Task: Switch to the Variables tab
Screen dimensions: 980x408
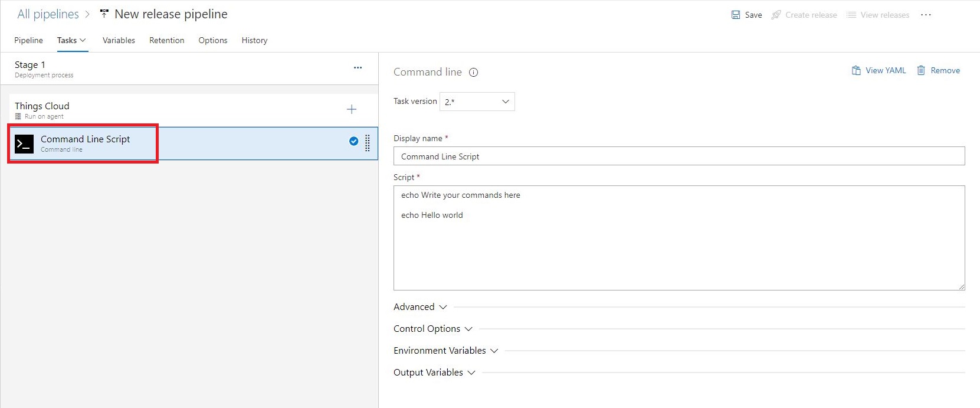Action: coord(119,40)
